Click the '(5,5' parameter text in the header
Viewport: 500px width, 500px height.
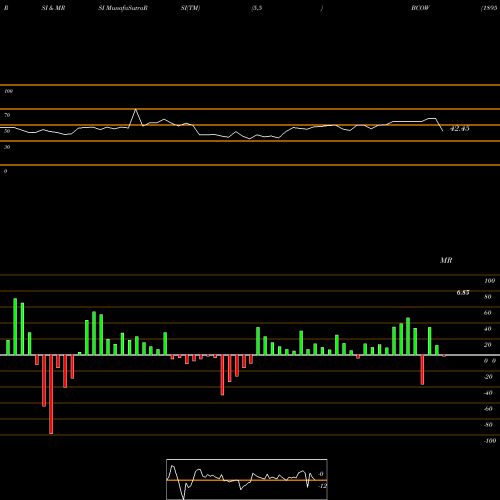click(x=257, y=8)
